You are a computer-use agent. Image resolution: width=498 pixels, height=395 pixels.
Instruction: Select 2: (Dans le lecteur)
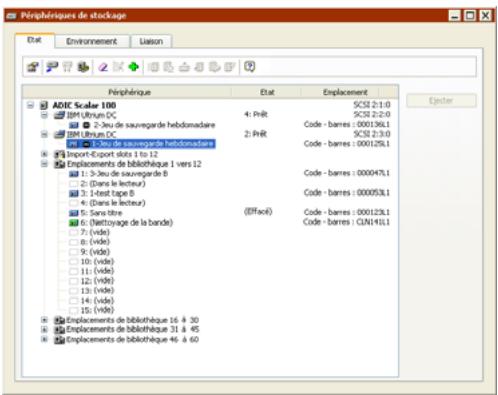(x=113, y=184)
